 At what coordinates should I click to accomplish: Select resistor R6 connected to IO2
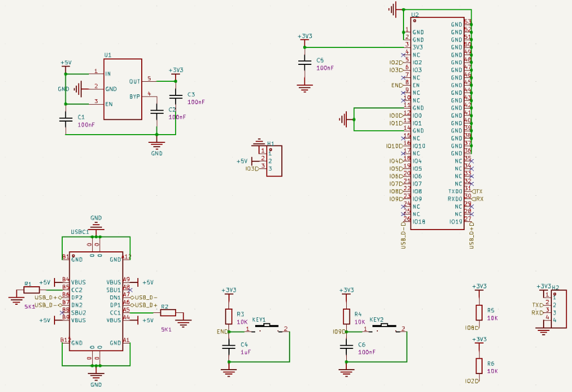[479, 366]
